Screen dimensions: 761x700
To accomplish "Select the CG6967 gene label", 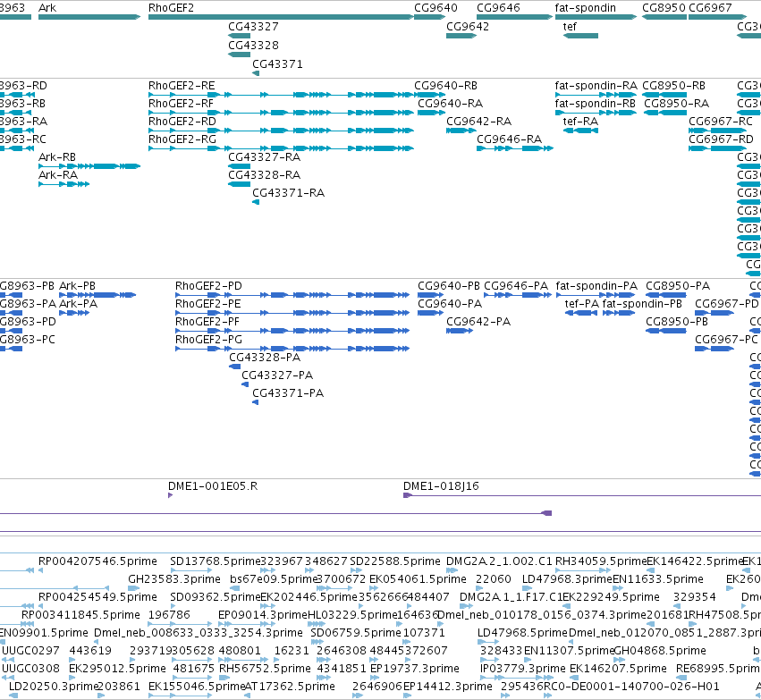I will click(x=710, y=8).
